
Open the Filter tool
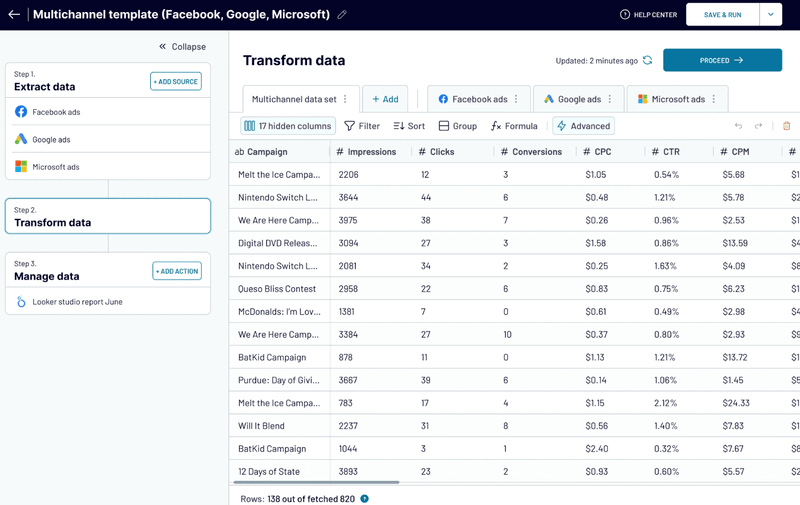[362, 126]
